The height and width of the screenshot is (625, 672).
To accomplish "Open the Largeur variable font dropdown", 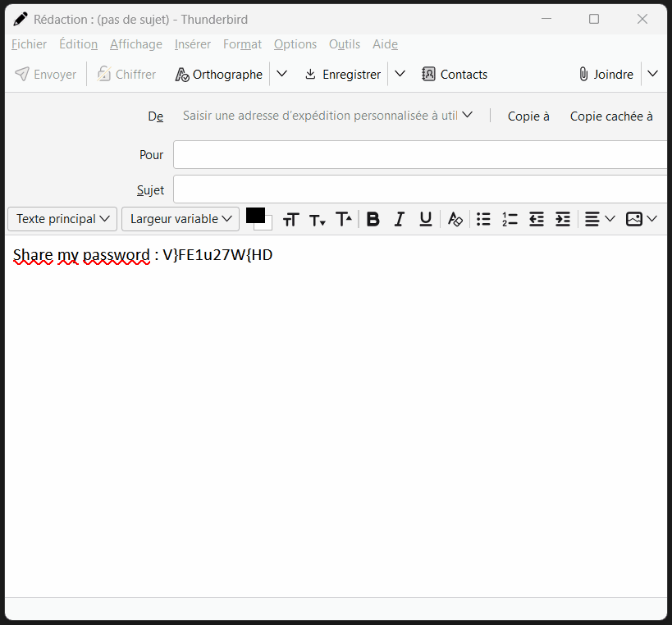I will pos(181,219).
